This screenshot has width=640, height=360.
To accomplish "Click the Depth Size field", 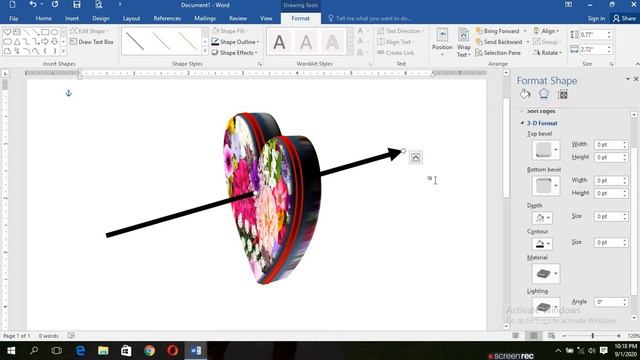I will point(608,216).
